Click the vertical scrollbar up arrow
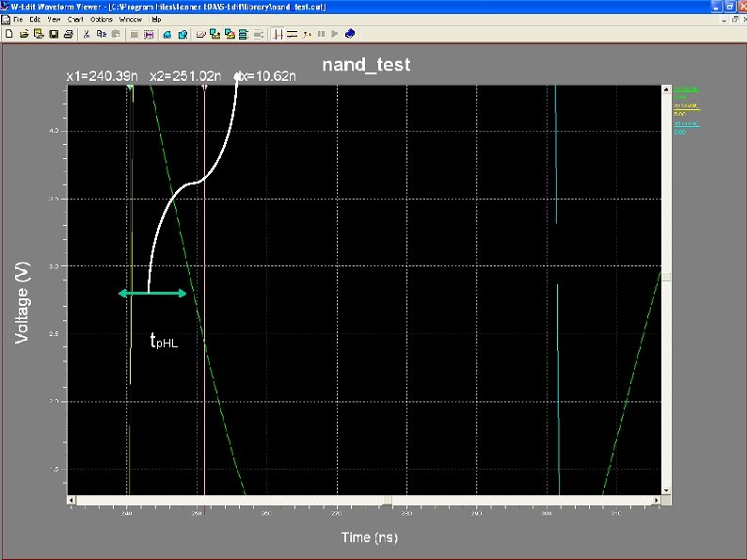This screenshot has width=747, height=560. click(666, 89)
